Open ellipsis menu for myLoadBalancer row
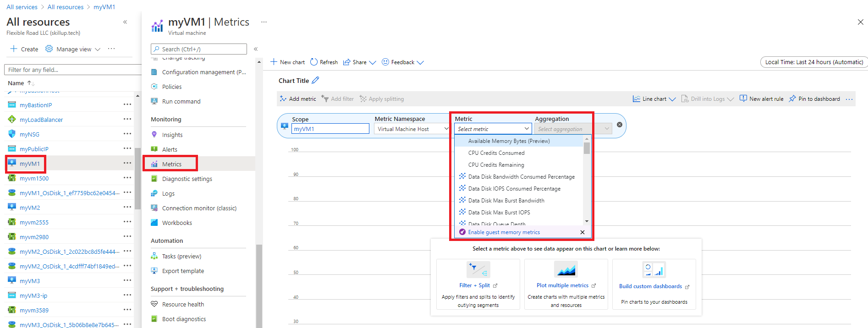This screenshot has height=328, width=868. 127,119
